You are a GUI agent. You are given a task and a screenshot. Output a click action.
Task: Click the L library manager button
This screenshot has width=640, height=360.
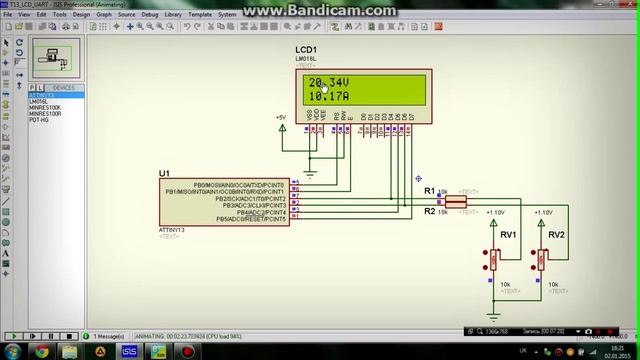(40, 88)
